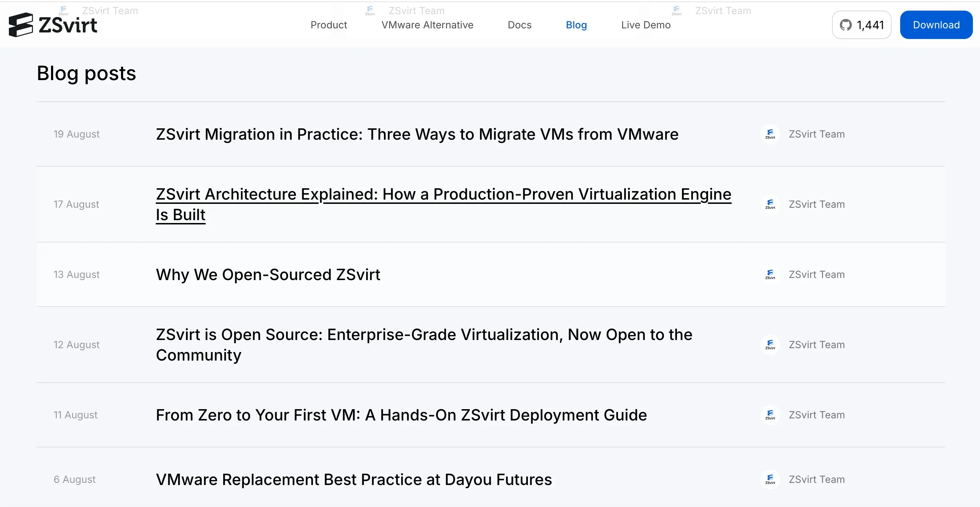Click ZSvirt Team author name on 12 August row

[816, 345]
